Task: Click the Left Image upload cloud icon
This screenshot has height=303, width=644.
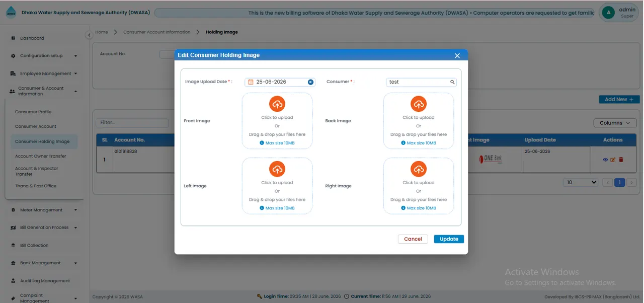Action: [x=277, y=169]
